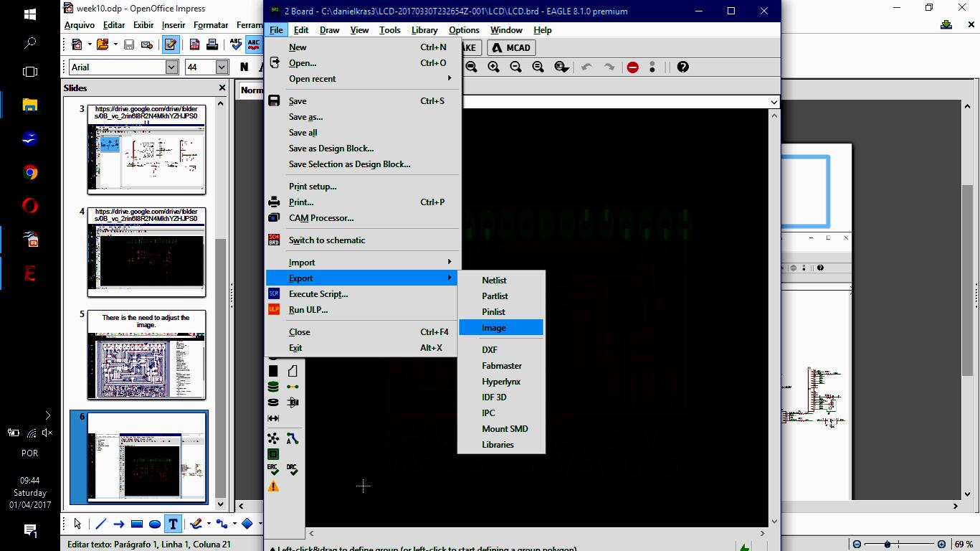The height and width of the screenshot is (551, 980).
Task: Open EAGLE help question mark icon
Action: tap(682, 67)
